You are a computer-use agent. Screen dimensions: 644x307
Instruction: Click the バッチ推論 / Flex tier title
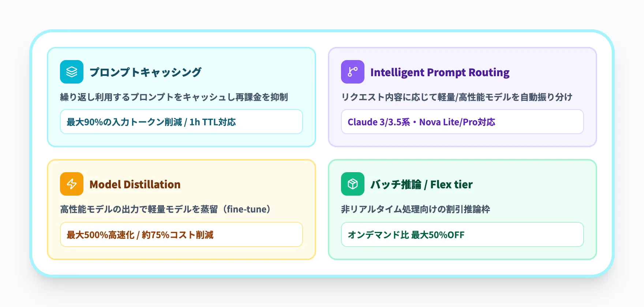coord(422,184)
